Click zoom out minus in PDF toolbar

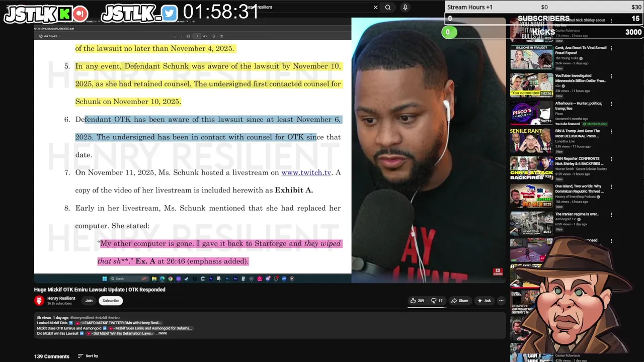click(175, 36)
